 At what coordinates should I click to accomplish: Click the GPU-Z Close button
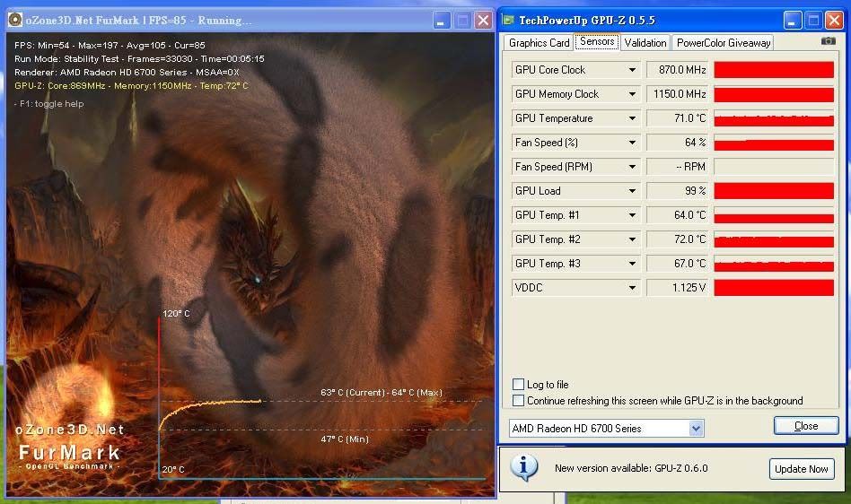point(806,426)
